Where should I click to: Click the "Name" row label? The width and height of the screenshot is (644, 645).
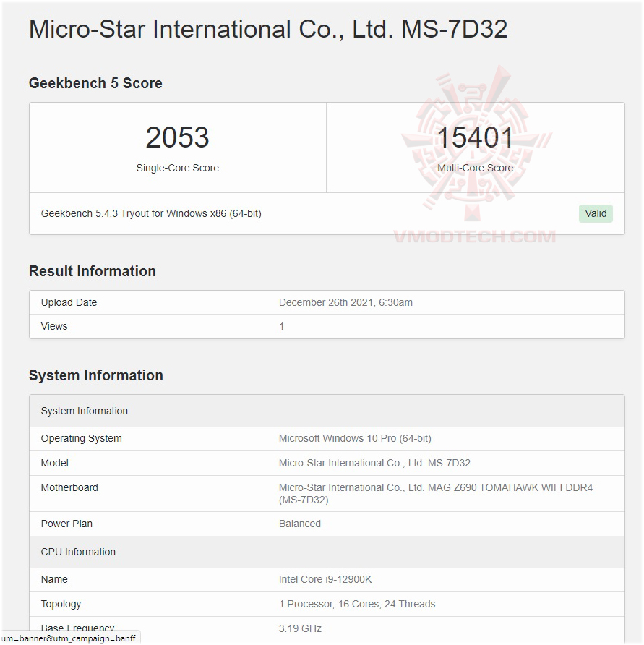(x=54, y=579)
